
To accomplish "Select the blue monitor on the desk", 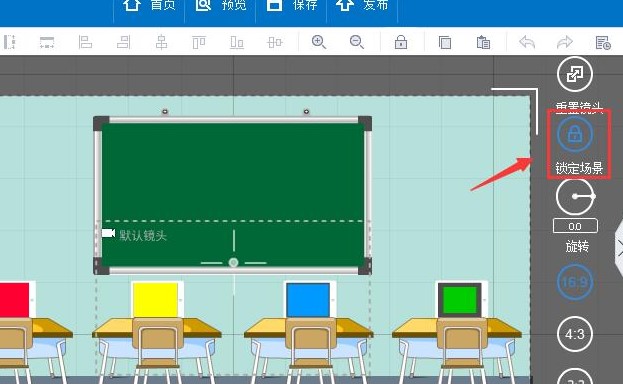I will click(309, 300).
